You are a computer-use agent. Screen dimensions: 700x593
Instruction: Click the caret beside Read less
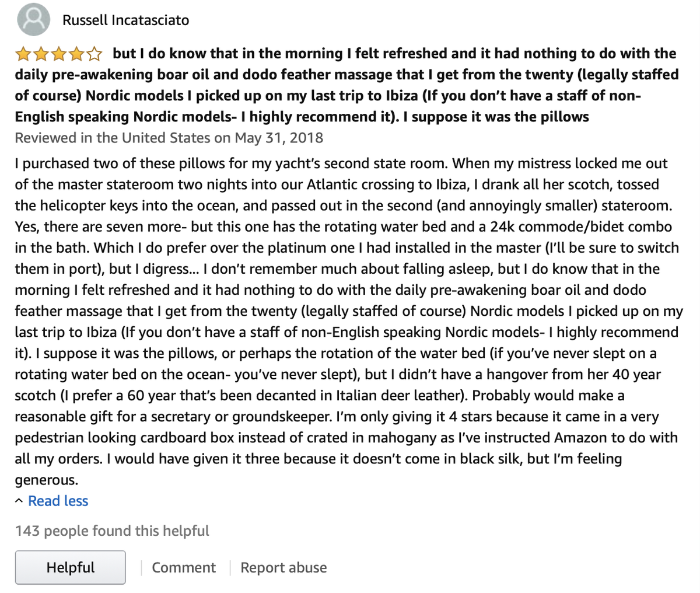tap(19, 501)
